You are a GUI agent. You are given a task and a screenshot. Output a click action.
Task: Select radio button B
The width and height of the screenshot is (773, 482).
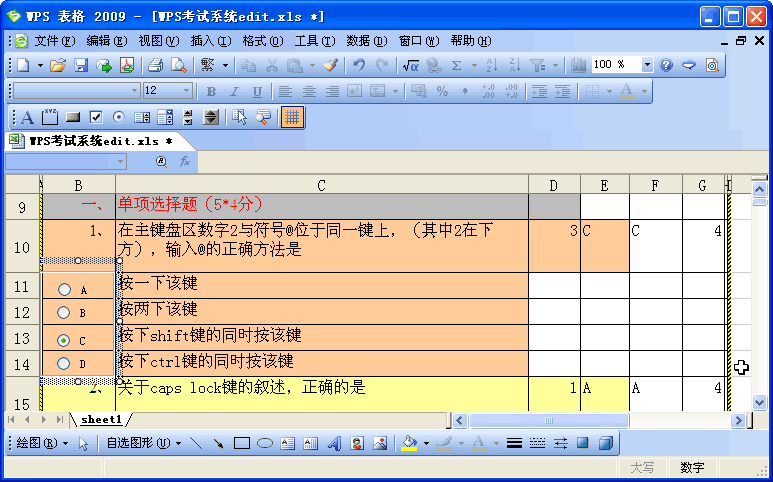pos(64,312)
